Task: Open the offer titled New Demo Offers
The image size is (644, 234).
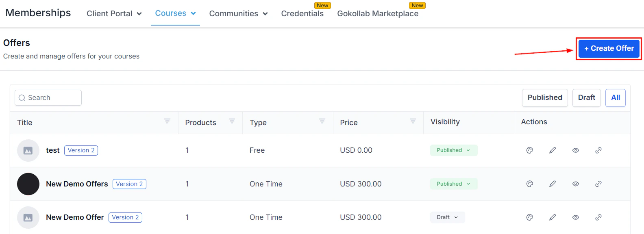Action: [x=77, y=184]
